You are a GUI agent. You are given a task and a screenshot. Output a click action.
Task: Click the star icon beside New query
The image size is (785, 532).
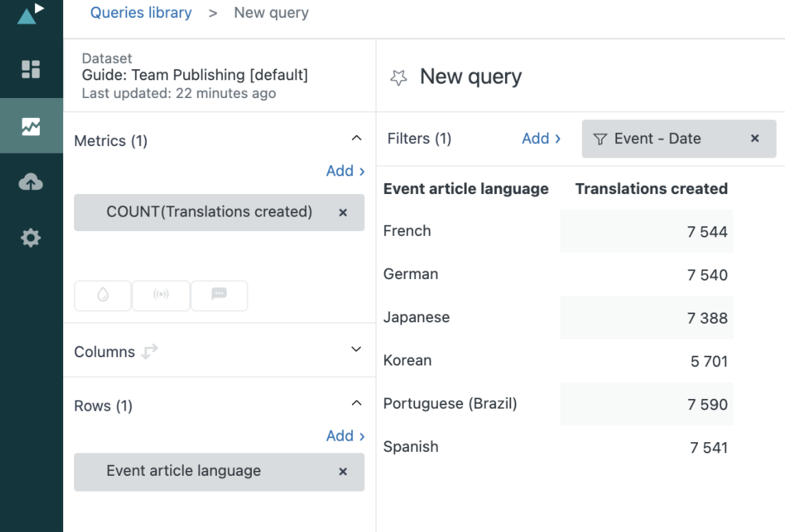pyautogui.click(x=399, y=77)
